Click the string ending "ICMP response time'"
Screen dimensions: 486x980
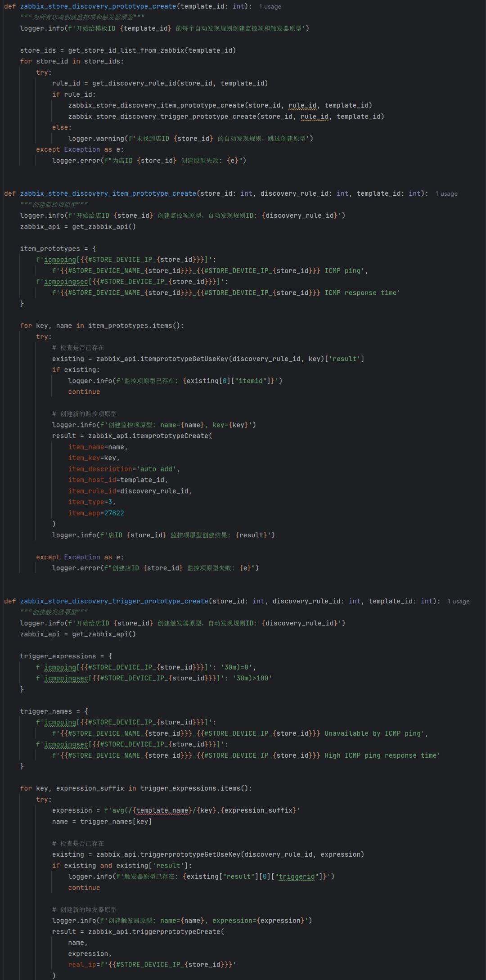click(x=226, y=293)
